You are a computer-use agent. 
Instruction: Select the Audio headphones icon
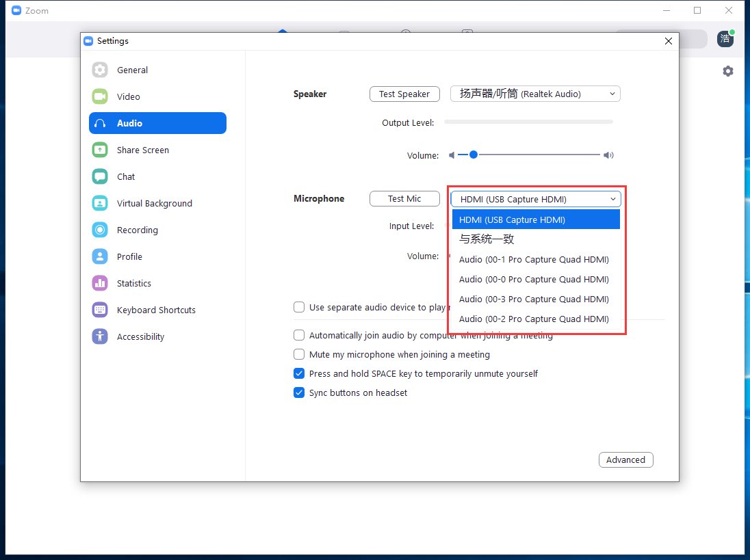(100, 123)
